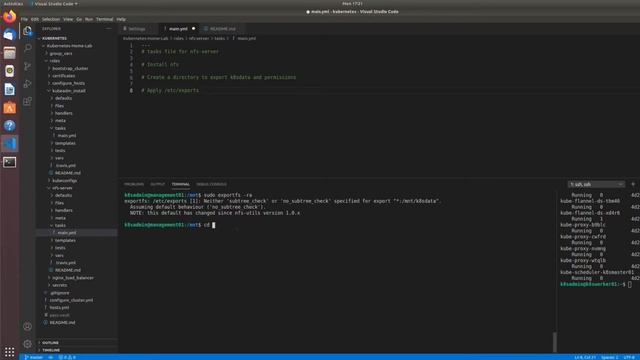
Task: Add a new terminal with plus icon
Action: [633, 184]
